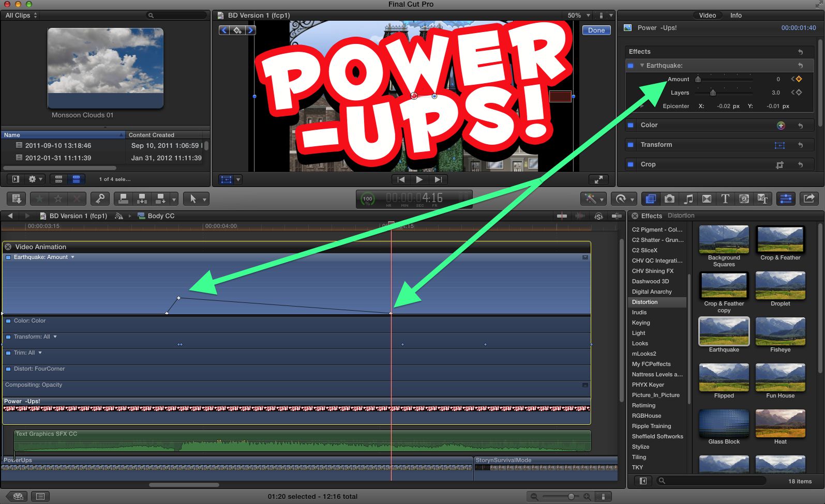This screenshot has width=825, height=504.
Task: Toggle timeline snapping icon
Action: tap(617, 216)
